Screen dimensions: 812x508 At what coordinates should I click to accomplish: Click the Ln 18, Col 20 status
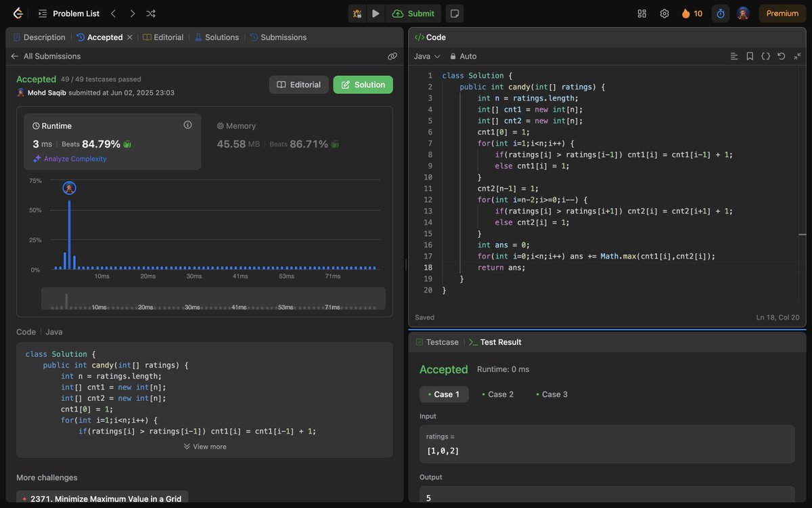pyautogui.click(x=778, y=318)
